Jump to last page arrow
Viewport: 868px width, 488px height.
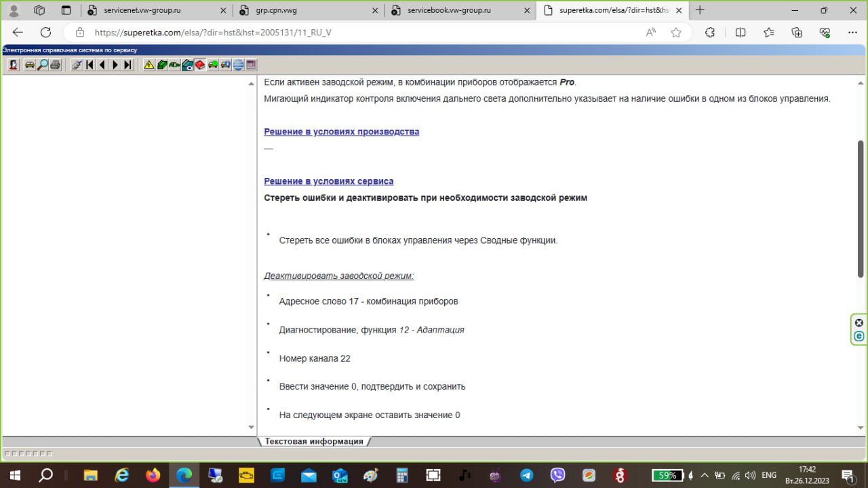click(x=128, y=64)
